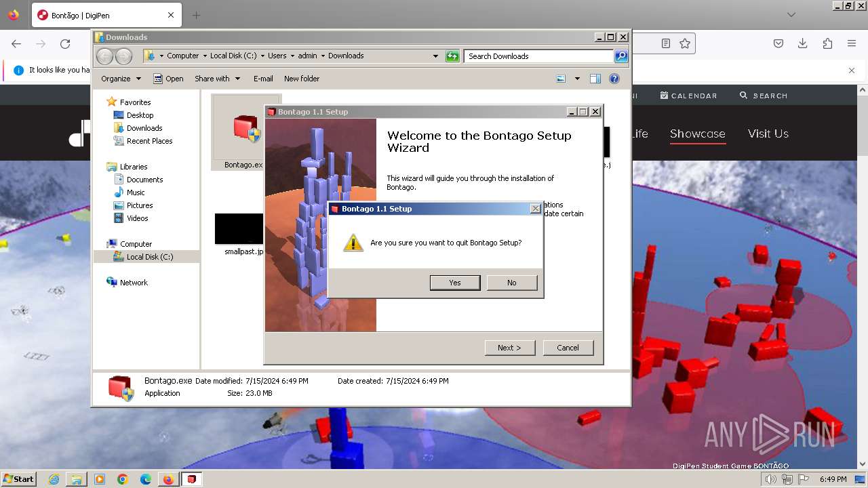This screenshot has height=488, width=868.
Task: Change view icon in Explorer toolbar
Action: [561, 79]
